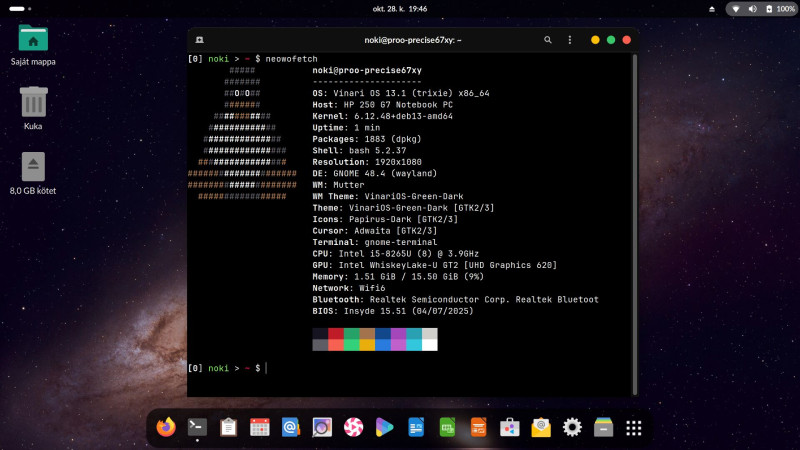
Task: Open the terminal three-dot menu
Action: (570, 40)
